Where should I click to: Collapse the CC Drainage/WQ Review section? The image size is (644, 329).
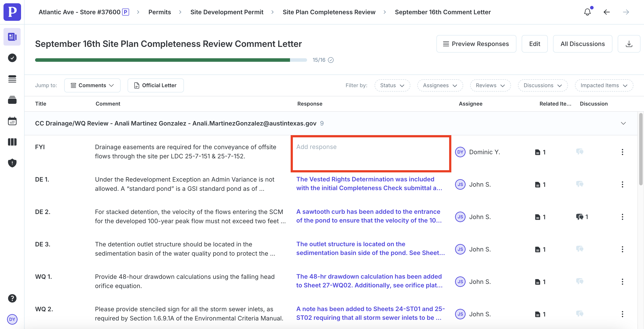(623, 123)
